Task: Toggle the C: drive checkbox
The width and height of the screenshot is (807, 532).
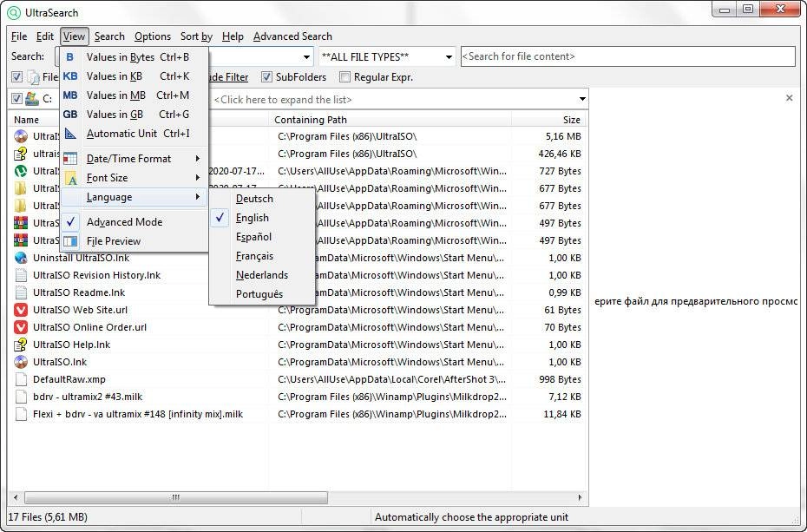Action: tap(17, 98)
